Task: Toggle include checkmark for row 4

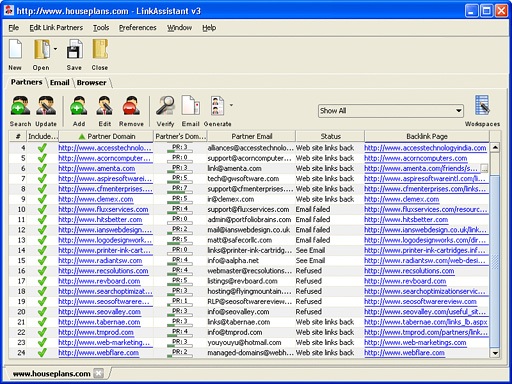Action: [42, 148]
